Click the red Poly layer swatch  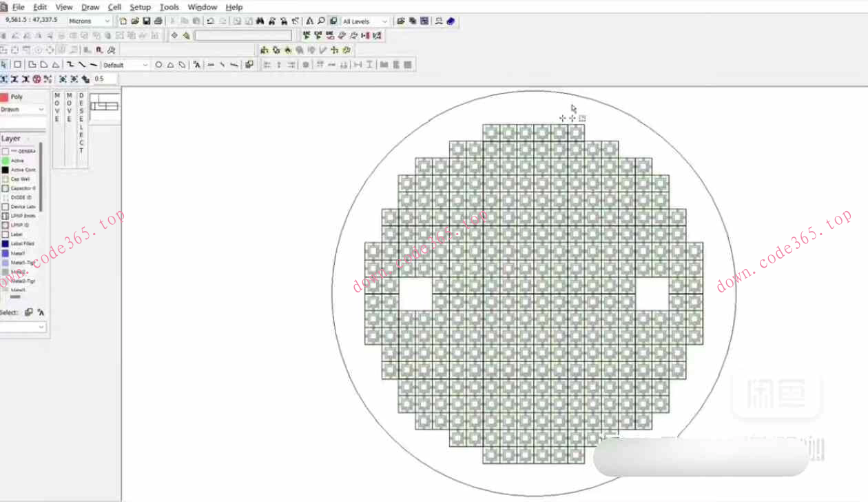point(4,97)
